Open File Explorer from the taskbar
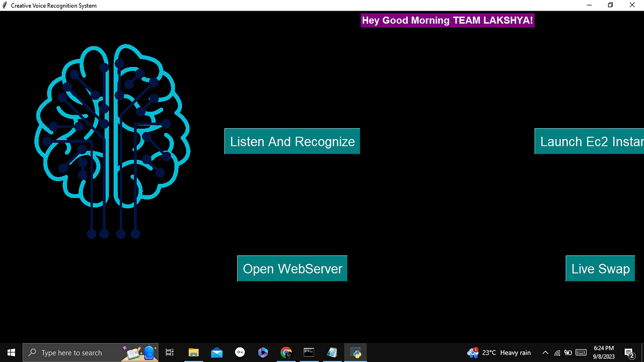 click(x=194, y=352)
